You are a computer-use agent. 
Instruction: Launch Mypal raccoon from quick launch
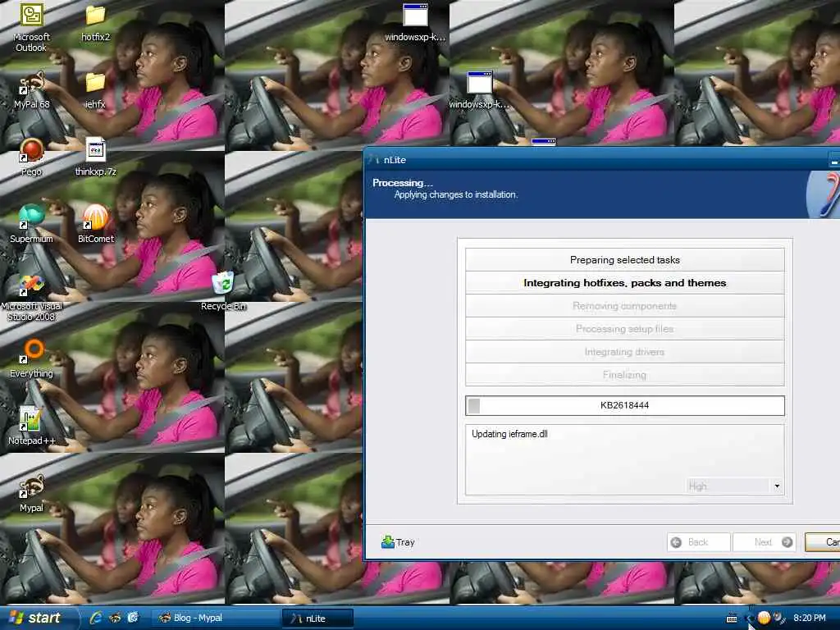tap(115, 618)
